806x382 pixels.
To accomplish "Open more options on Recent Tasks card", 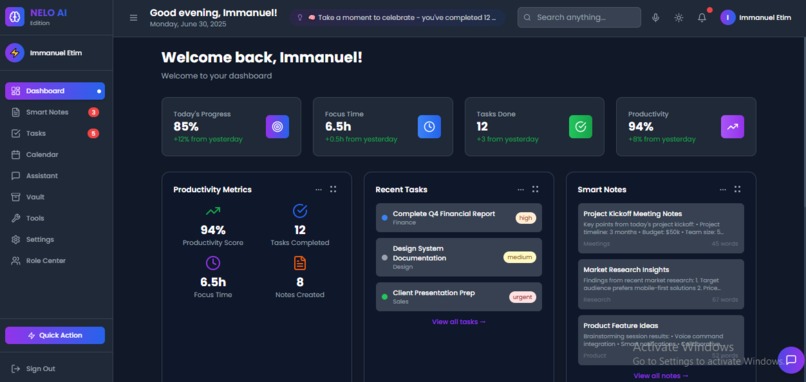I will pos(521,189).
